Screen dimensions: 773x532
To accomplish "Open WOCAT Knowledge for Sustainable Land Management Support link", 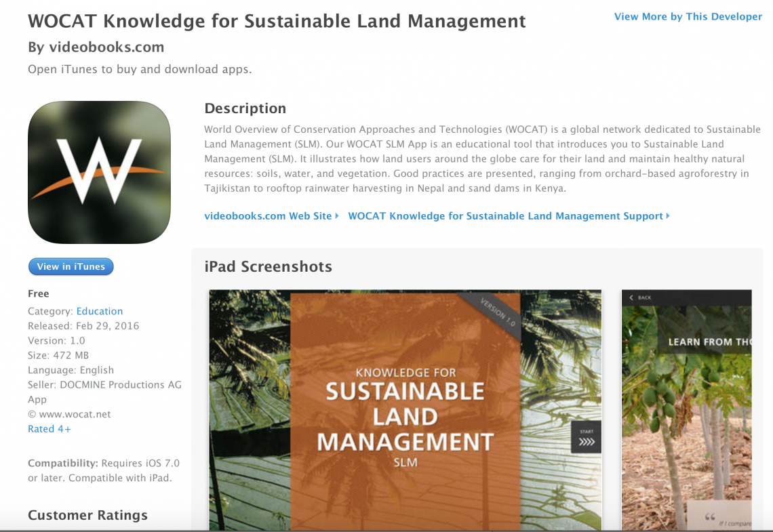I will [509, 216].
